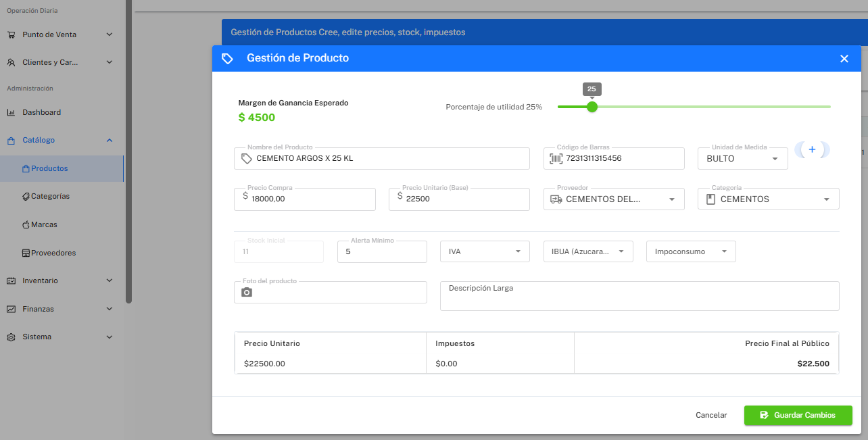This screenshot has width=868, height=440.
Task: Click the Sistema gear icon
Action: [11, 337]
